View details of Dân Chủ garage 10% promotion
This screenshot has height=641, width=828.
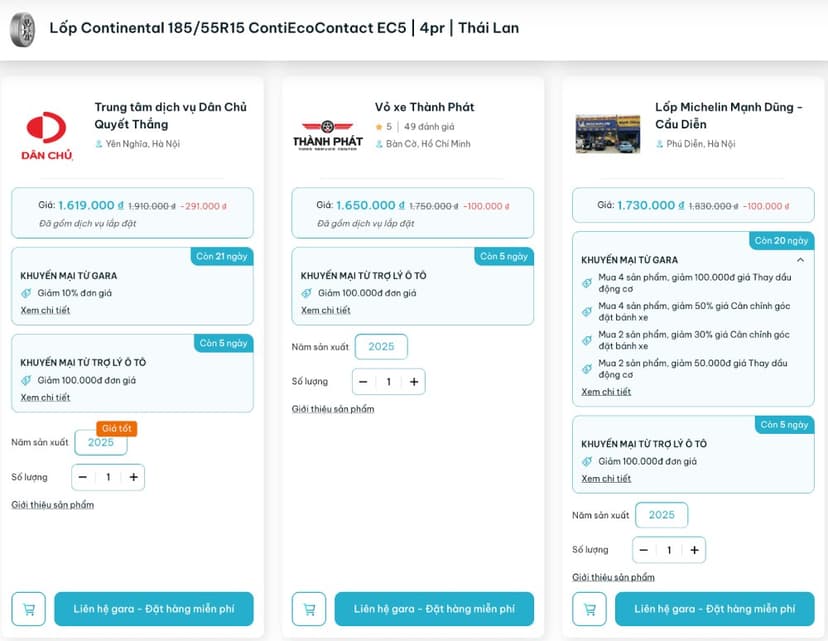[45, 310]
